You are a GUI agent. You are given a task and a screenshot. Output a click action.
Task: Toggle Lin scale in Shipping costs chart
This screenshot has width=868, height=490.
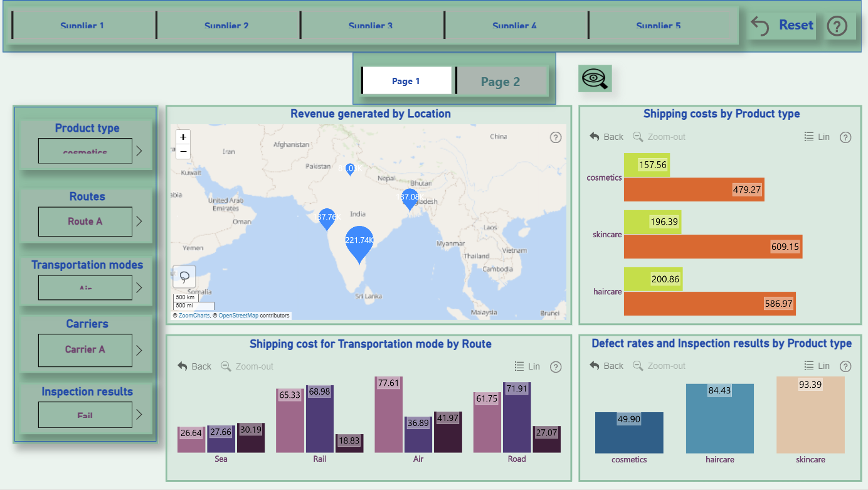817,137
